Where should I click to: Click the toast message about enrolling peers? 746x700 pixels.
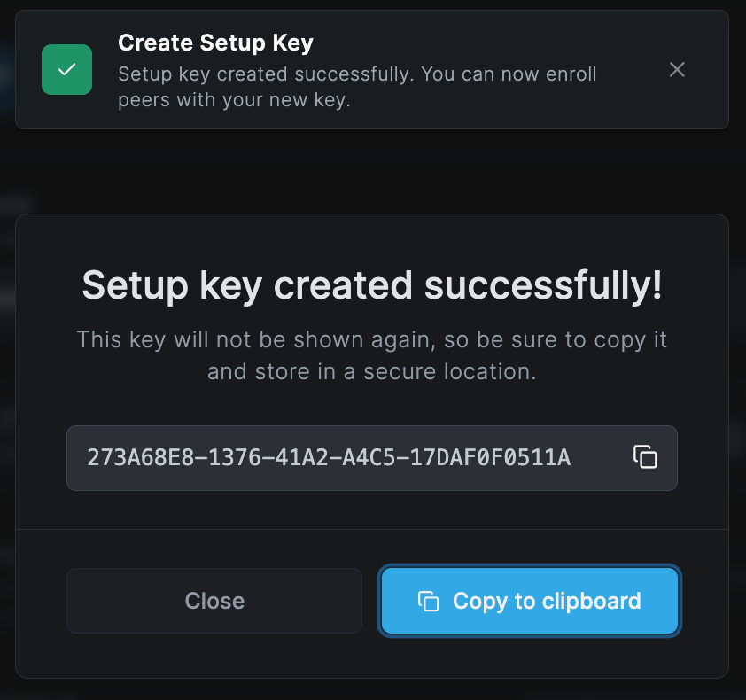pos(357,87)
